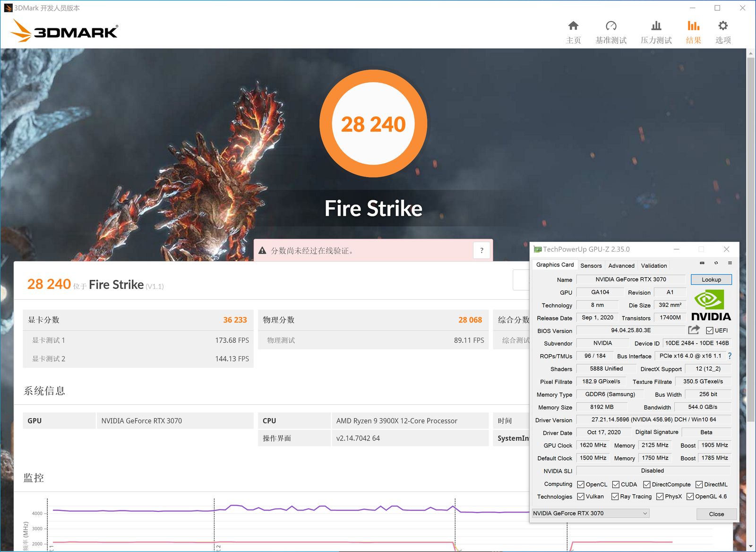The width and height of the screenshot is (756, 552).
Task: Toggle the OpenGL 4.6 checkbox
Action: pos(690,496)
